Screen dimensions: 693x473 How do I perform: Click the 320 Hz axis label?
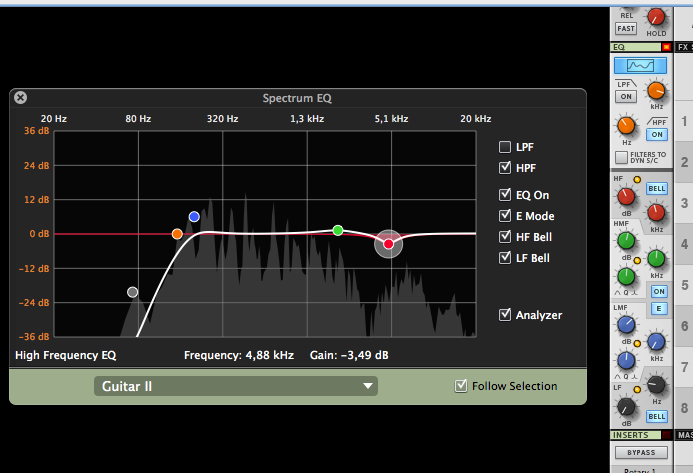[222, 118]
